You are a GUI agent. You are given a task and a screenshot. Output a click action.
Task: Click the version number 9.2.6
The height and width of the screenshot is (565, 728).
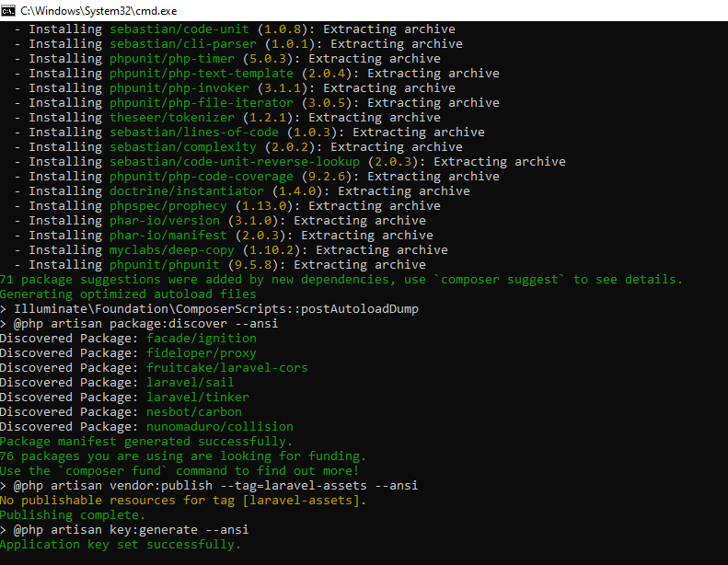327,177
